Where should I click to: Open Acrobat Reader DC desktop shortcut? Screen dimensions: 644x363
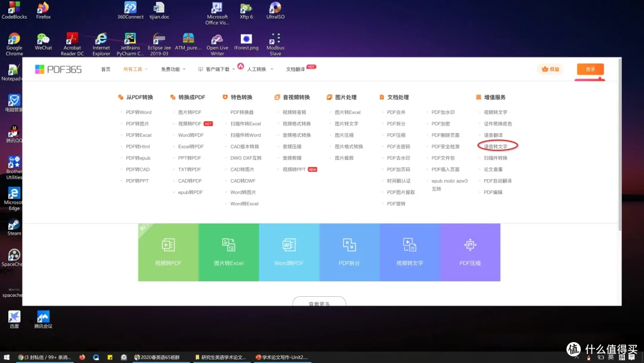(x=72, y=44)
